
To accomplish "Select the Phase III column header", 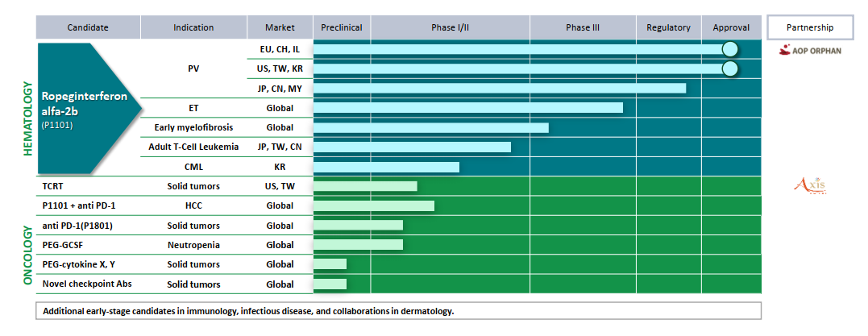I will click(x=583, y=27).
